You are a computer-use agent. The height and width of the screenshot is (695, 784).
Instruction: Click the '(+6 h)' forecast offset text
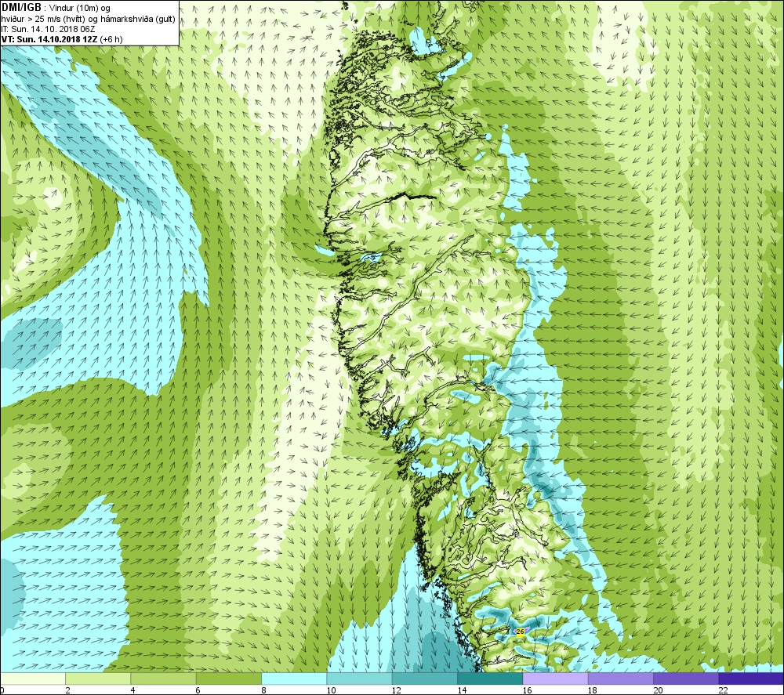coord(111,39)
